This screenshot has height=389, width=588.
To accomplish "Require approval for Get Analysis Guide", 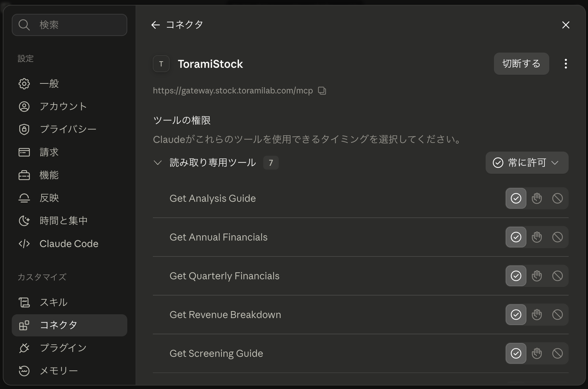I will [537, 198].
